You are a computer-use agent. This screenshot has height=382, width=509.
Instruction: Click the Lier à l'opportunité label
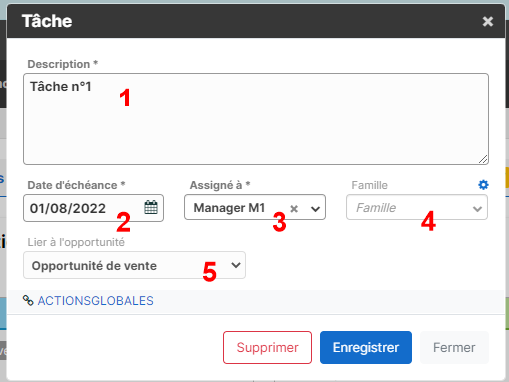[x=76, y=242]
